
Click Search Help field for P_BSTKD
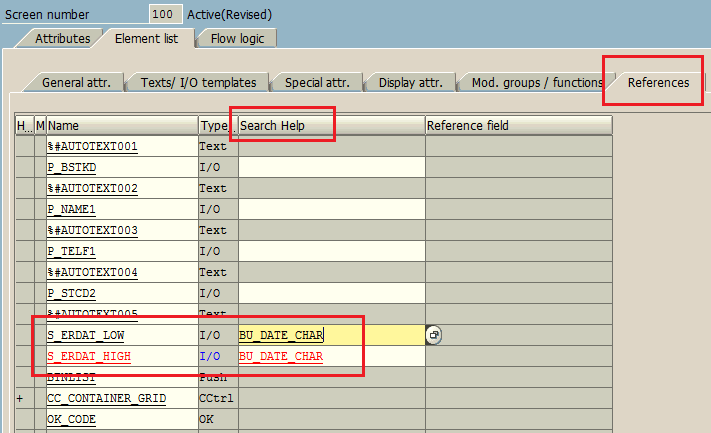[x=332, y=167]
